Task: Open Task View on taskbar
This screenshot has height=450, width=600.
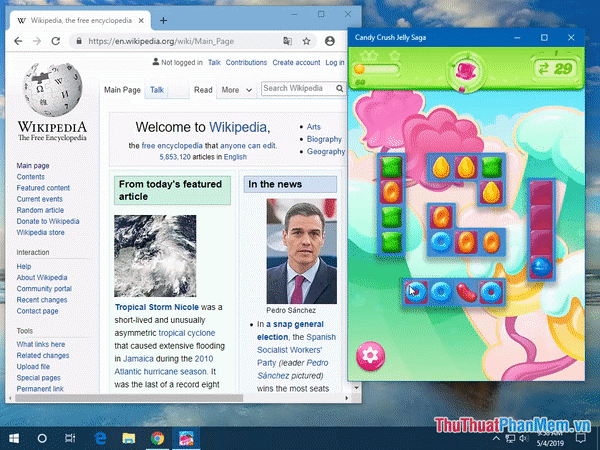Action: pos(70,439)
